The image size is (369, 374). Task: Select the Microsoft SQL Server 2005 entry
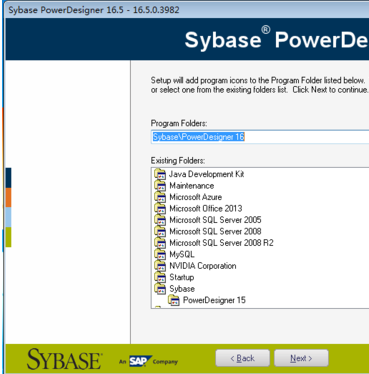pos(215,220)
